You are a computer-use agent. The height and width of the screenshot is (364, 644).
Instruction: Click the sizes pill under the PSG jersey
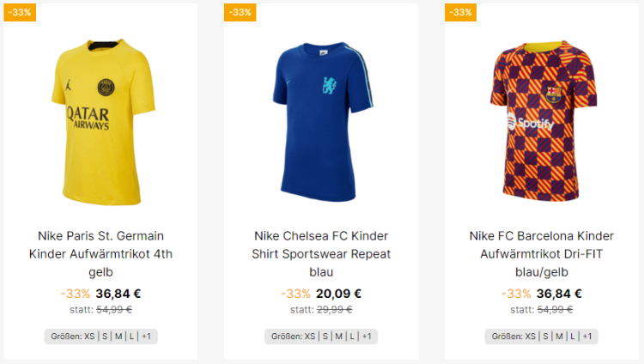coord(101,337)
